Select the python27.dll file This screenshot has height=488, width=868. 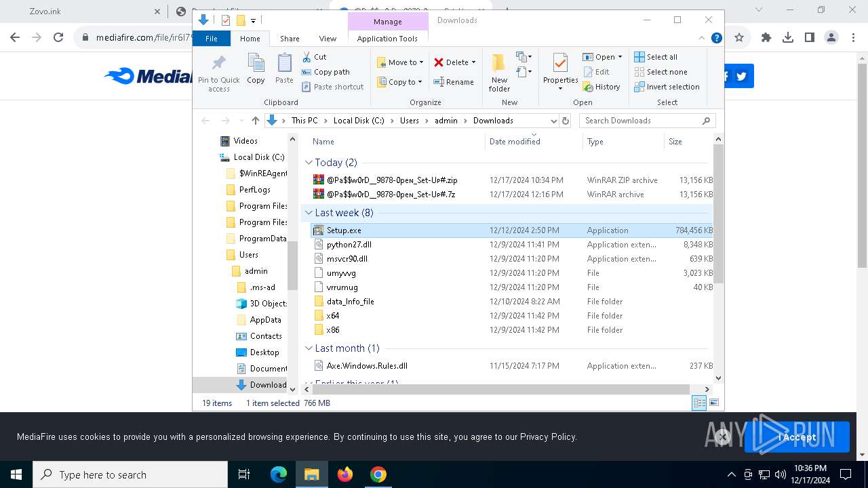point(349,245)
